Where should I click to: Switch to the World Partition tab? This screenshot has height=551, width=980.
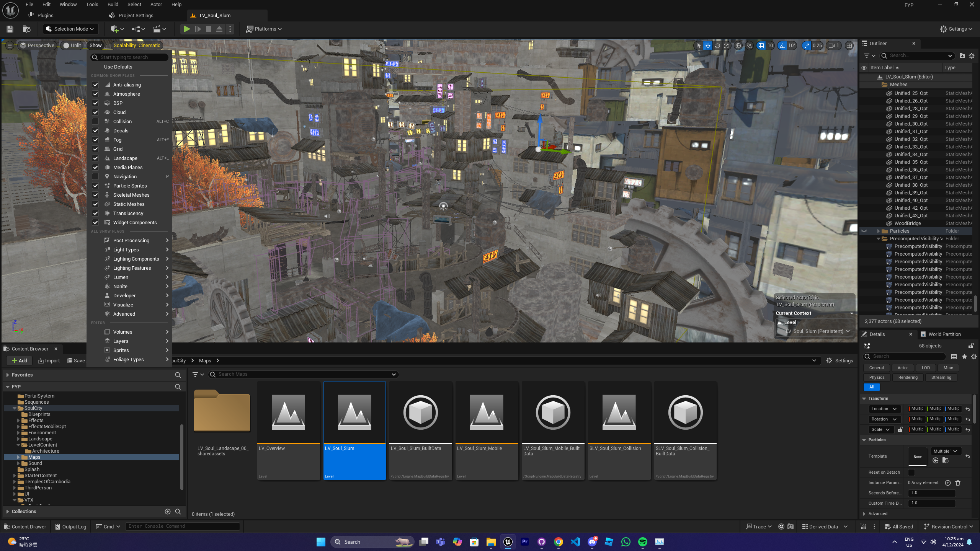[944, 334]
